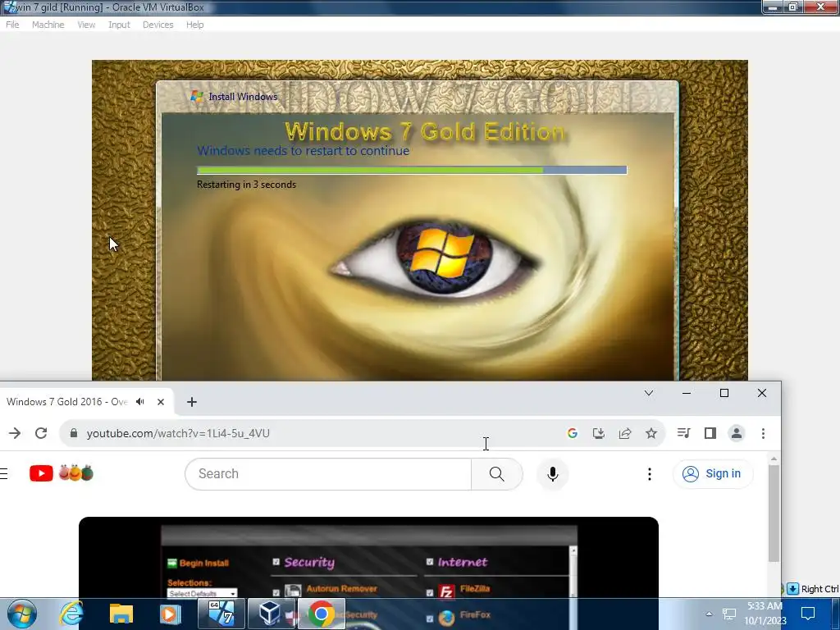Toggle Chrome's side panel
The image size is (840, 630).
[x=710, y=433]
